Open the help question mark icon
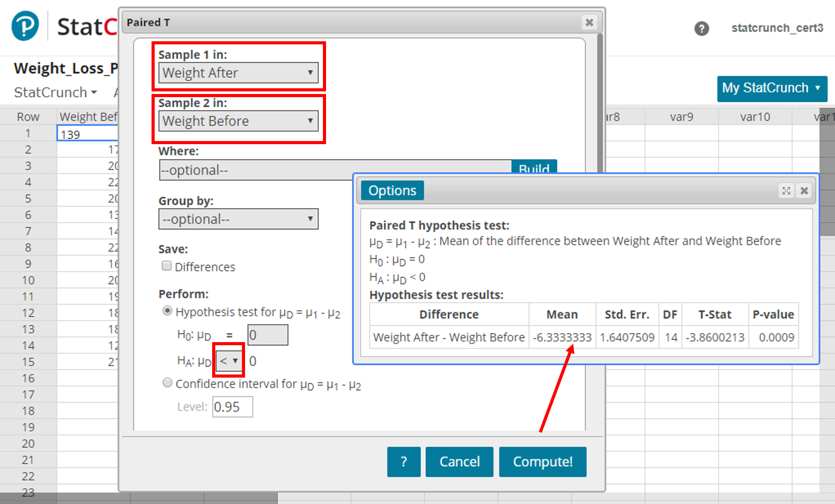 pyautogui.click(x=701, y=28)
